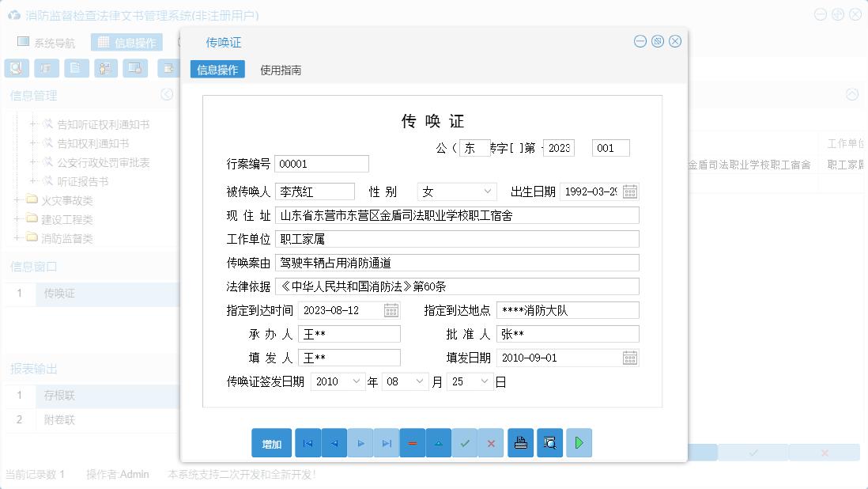Confirm changes with green checkmark icon

[465, 442]
